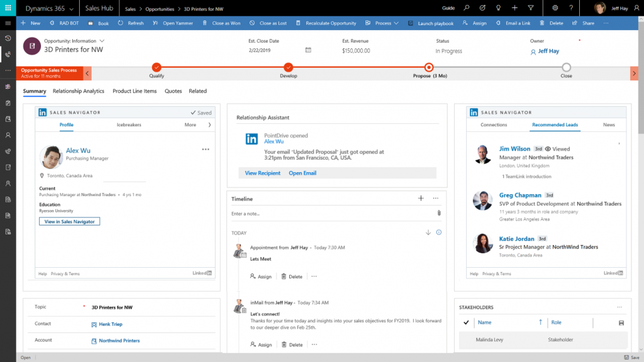Viewport: 644px width, 362px height.
Task: Attach a file using the Timeline paperclip icon
Action: pos(440,212)
